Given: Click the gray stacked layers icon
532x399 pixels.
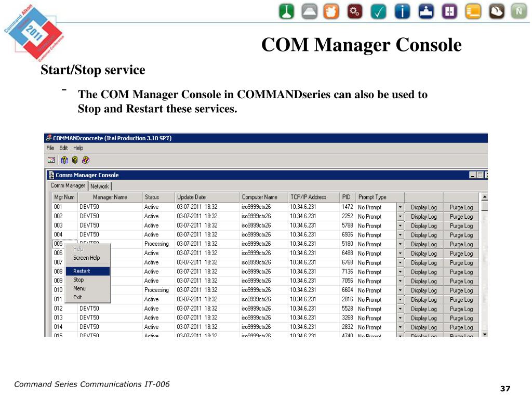Looking at the screenshot, I should click(309, 11).
